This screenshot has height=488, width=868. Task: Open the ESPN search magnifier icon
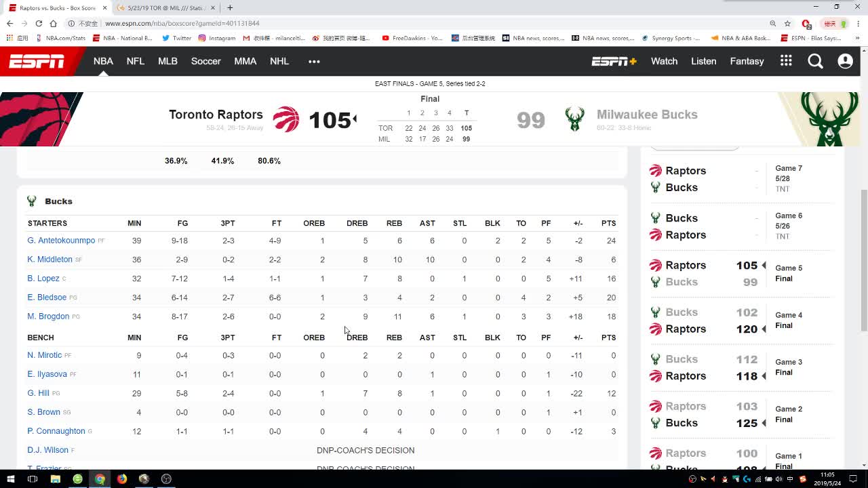(x=815, y=62)
